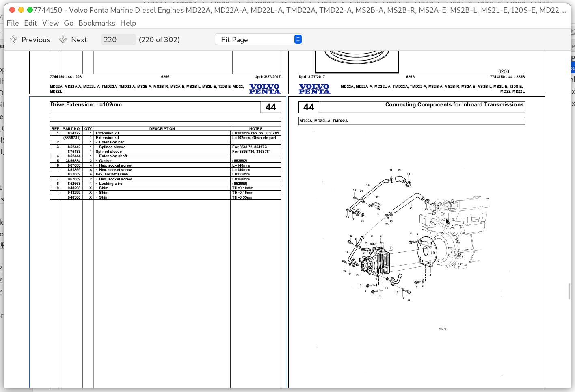The height and width of the screenshot is (392, 575).
Task: Click the green maximize window button
Action: [30, 10]
